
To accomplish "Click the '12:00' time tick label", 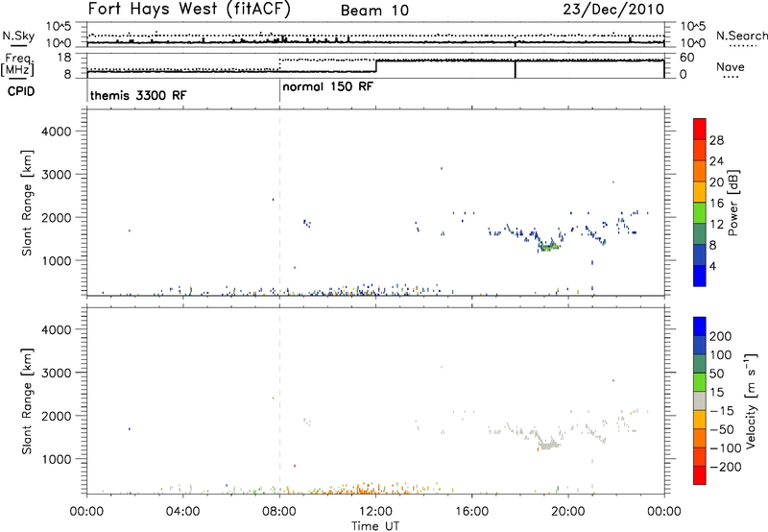I will pyautogui.click(x=375, y=512).
